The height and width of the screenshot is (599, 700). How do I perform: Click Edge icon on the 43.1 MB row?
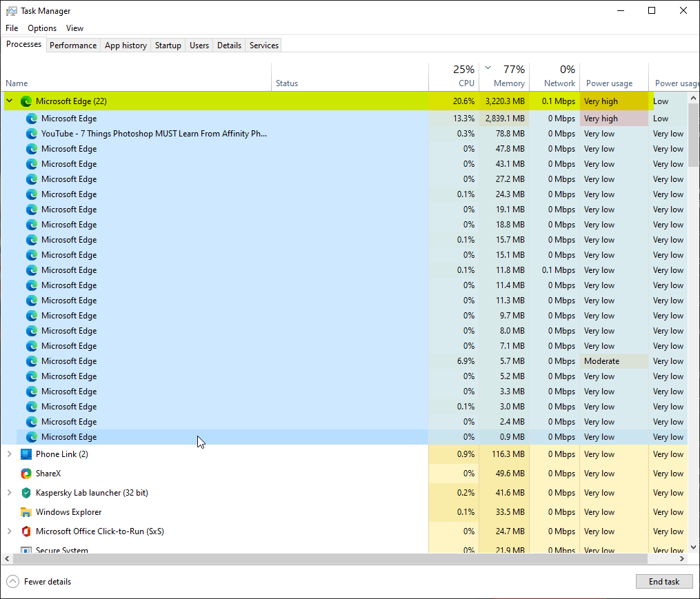pos(31,164)
